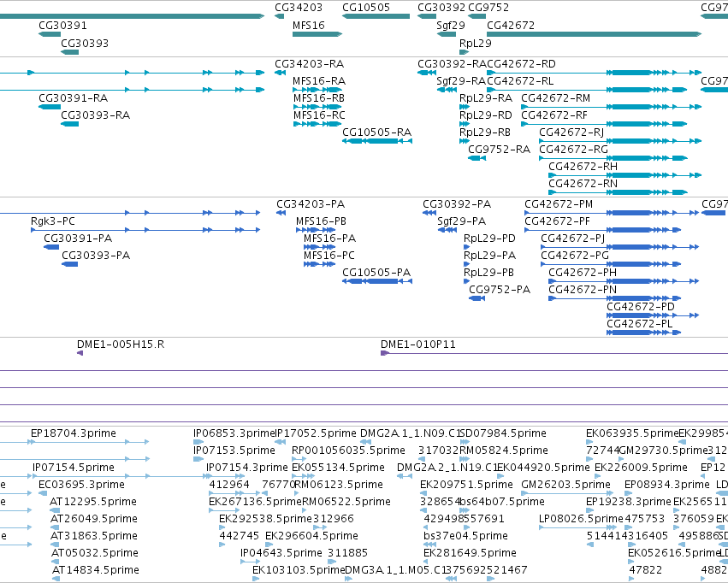The height and width of the screenshot is (583, 728).
Task: Select EST label IP04643.5prime
Action: point(281,553)
